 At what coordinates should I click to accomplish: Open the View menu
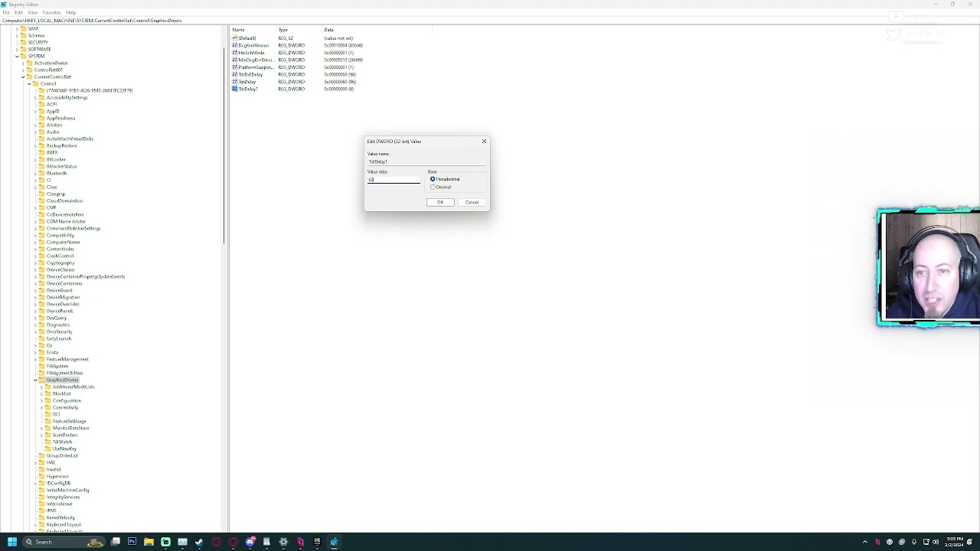pyautogui.click(x=33, y=12)
